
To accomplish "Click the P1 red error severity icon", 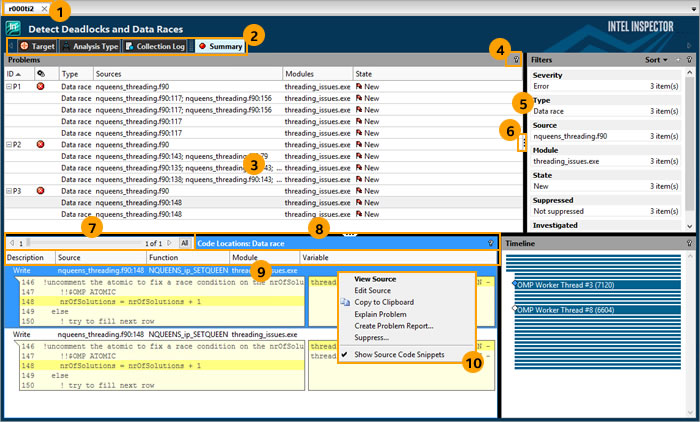I will [x=41, y=88].
